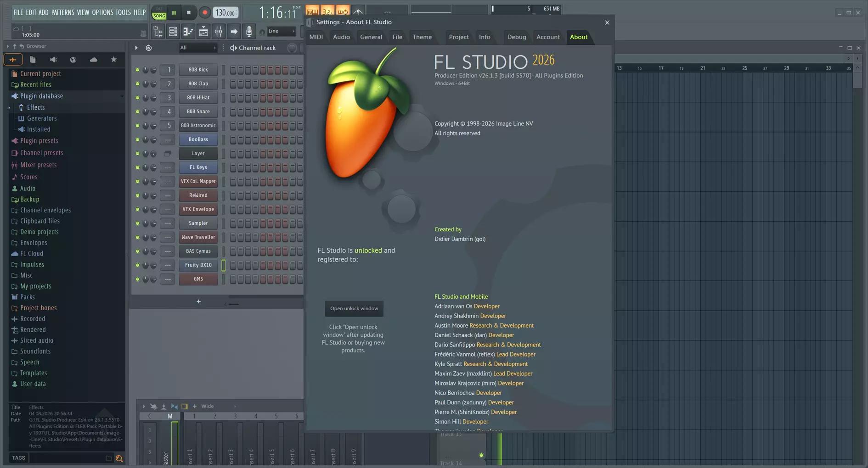Screen dimensions: 868x468
Task: Adjust the 808 Kick pan knob
Action: pos(145,70)
